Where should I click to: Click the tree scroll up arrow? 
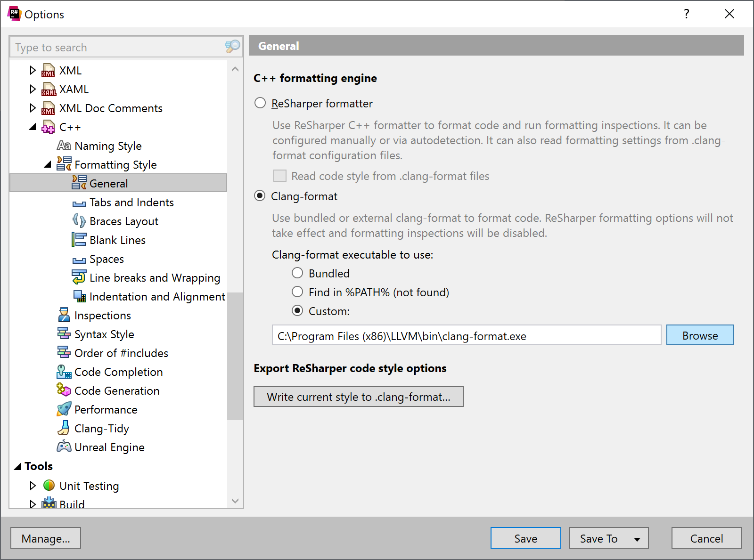point(235,69)
